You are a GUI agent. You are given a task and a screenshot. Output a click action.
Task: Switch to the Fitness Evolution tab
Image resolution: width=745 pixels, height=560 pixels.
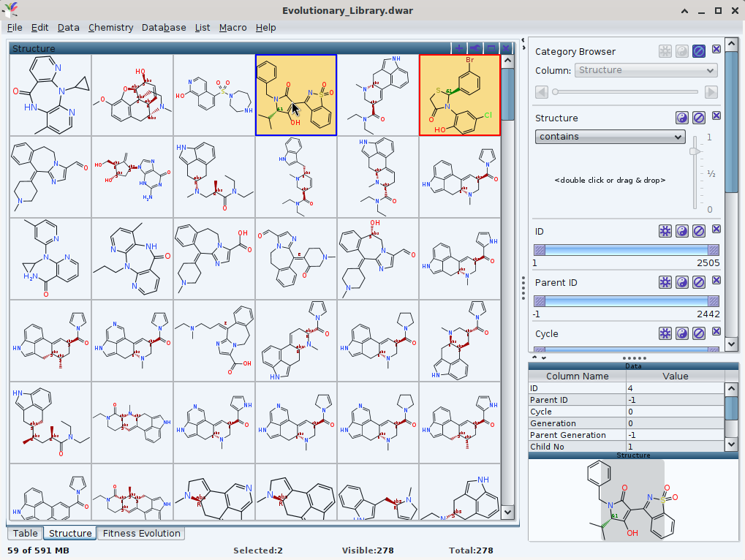point(141,534)
